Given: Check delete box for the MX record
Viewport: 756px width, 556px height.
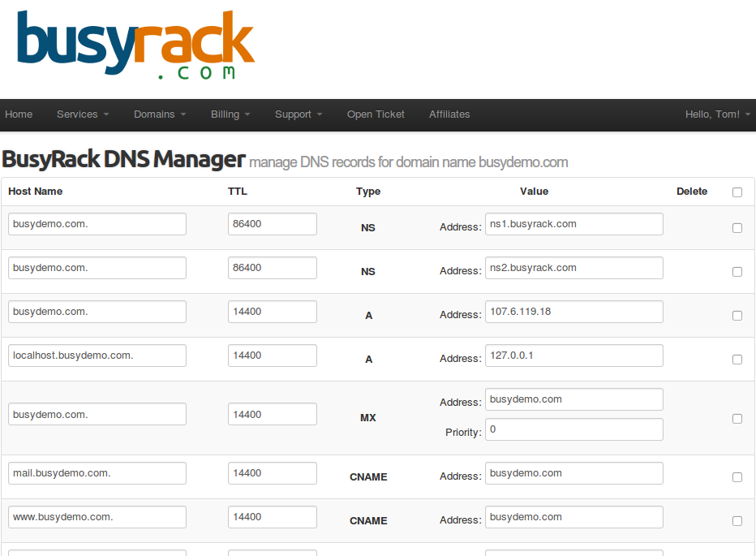Looking at the screenshot, I should click(x=737, y=419).
